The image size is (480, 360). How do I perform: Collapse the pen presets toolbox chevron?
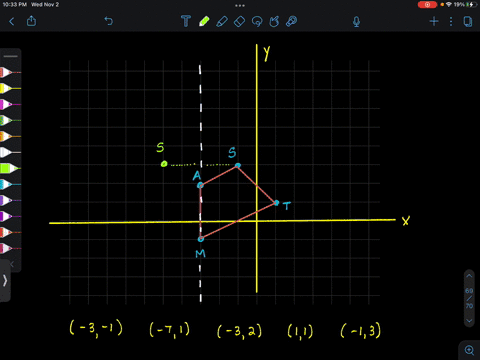[12, 264]
